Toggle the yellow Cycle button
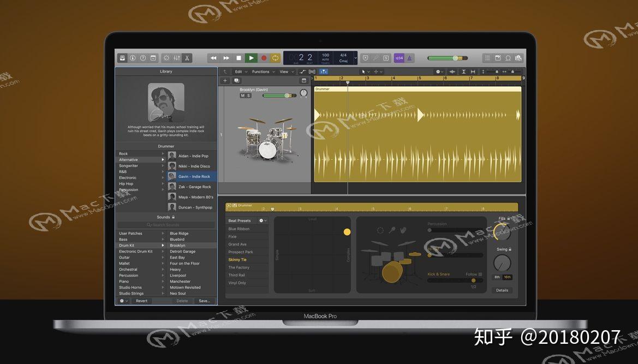638x364 pixels. (276, 58)
